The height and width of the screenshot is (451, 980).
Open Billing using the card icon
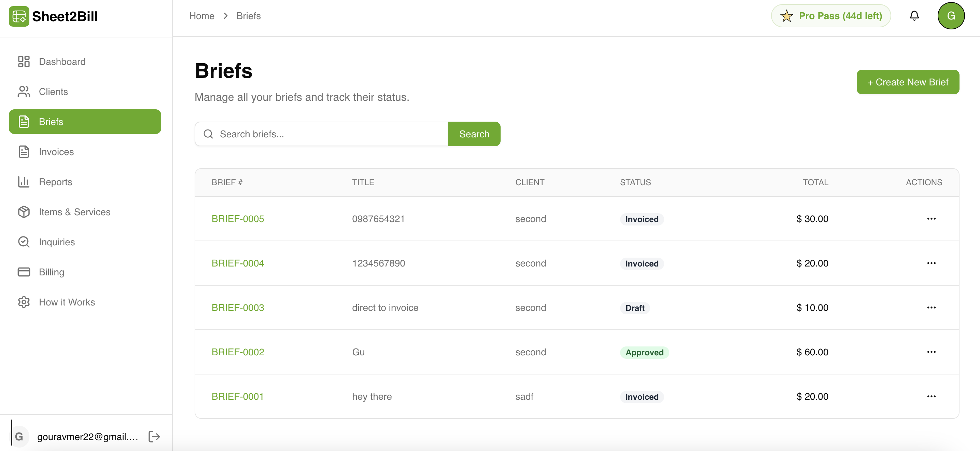point(24,272)
